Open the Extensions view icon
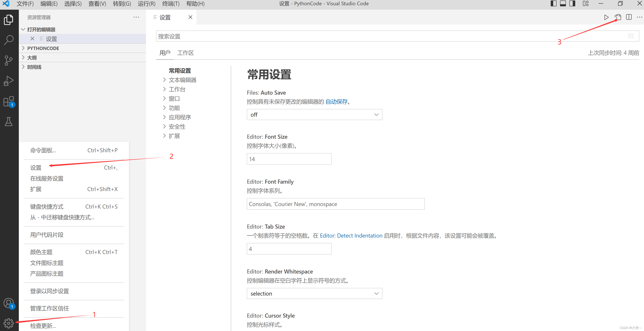Viewport: 644px width, 331px height. [9, 102]
